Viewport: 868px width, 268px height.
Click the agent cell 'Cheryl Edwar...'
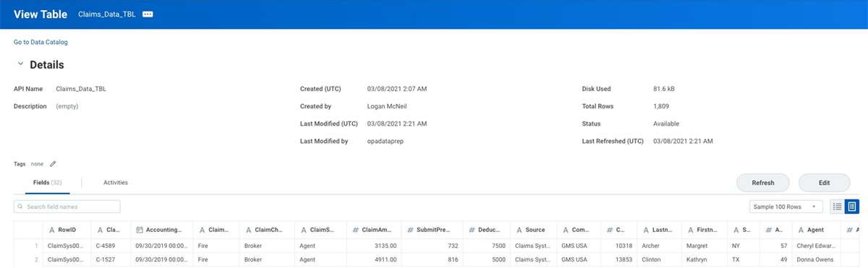pyautogui.click(x=816, y=246)
